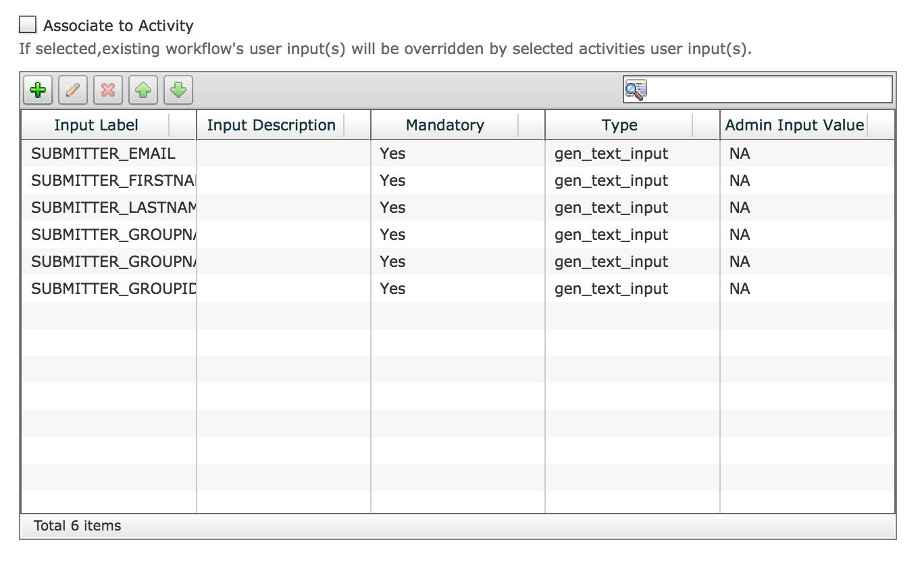Click the Total 6 items status text

78,525
